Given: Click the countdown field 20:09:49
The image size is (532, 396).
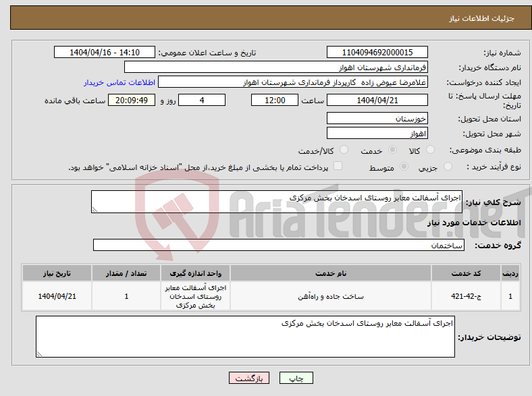Looking at the screenshot, I should click(132, 100).
